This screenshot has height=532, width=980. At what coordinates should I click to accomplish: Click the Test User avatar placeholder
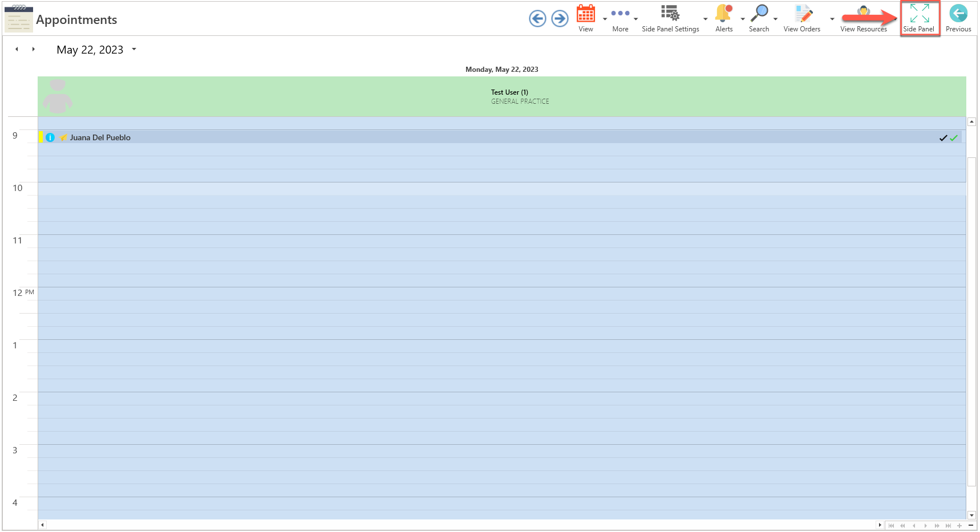pyautogui.click(x=58, y=96)
